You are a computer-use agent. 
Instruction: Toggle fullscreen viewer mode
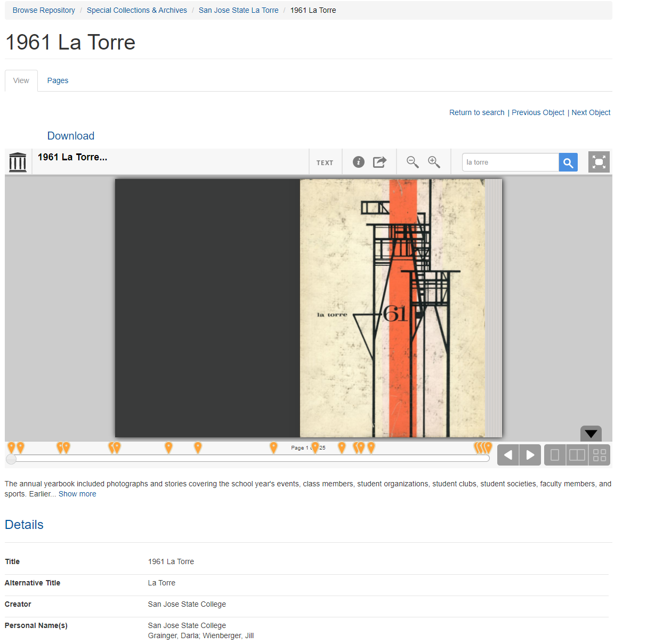pyautogui.click(x=599, y=162)
